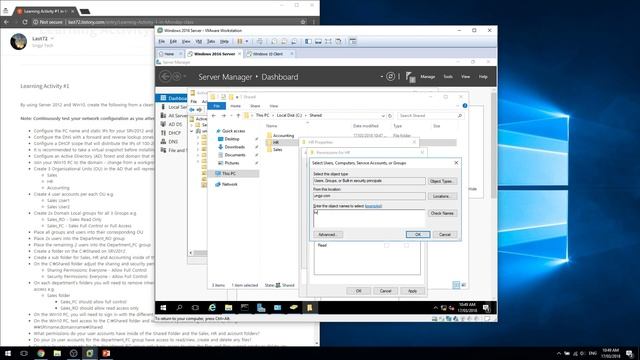This screenshot has width=640, height=360.
Task: Click VM taskbar search magnifier icon
Action: click(x=179, y=308)
